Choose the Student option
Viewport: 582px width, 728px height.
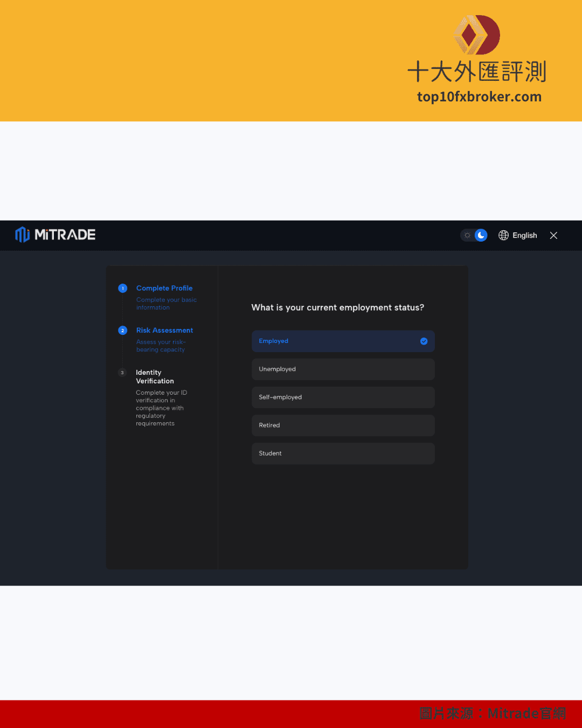pos(343,454)
